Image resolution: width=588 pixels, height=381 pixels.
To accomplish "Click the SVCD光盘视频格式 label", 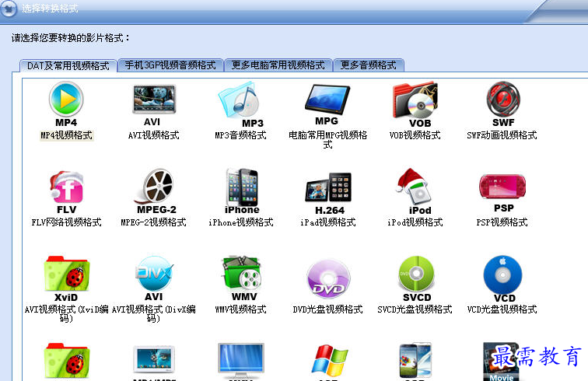I will coord(415,309).
